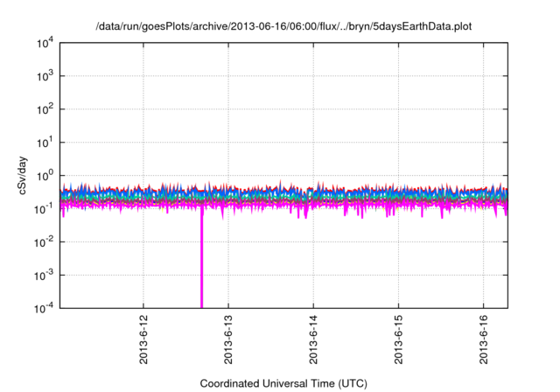Click the 10^0 y-axis tick label
This screenshot has width=560, height=392.
point(45,176)
